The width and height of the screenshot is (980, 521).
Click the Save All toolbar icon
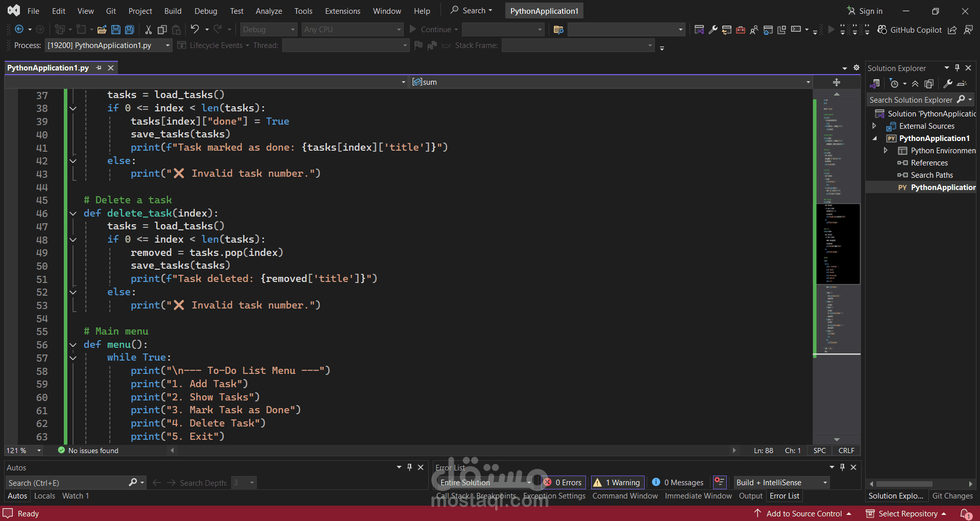coord(130,30)
